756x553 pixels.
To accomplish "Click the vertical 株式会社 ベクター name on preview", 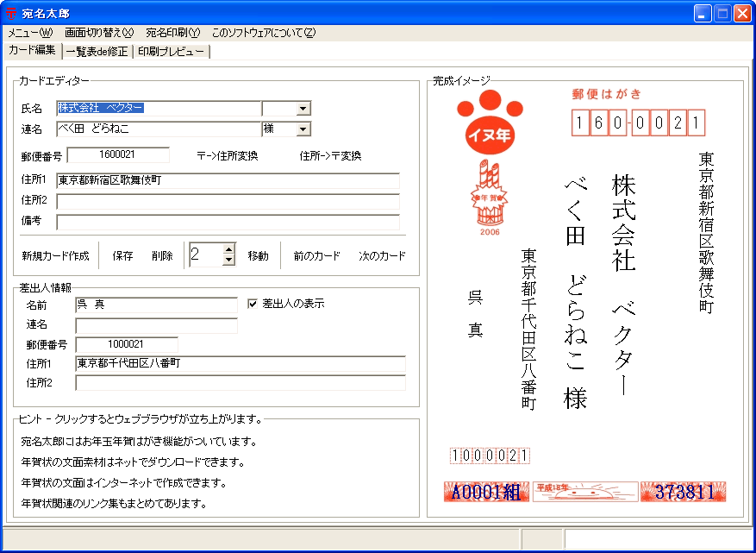I will 624,285.
